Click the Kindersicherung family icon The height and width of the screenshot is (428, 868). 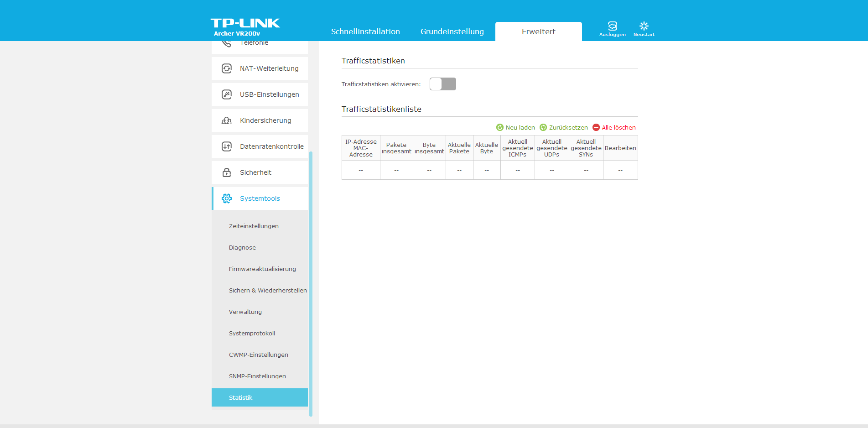click(x=227, y=120)
